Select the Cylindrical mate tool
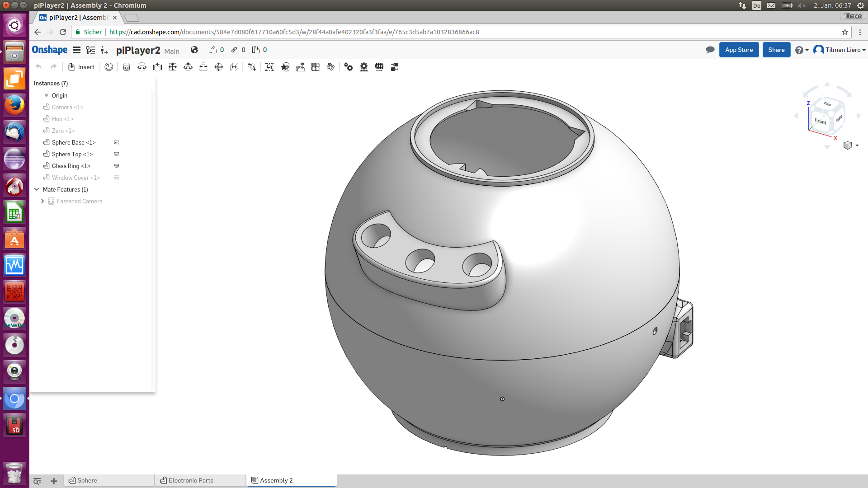The image size is (868, 488). coord(188,67)
